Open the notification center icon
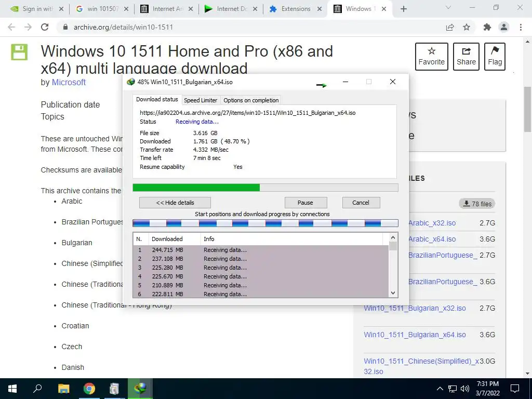This screenshot has height=399, width=532. [x=515, y=389]
